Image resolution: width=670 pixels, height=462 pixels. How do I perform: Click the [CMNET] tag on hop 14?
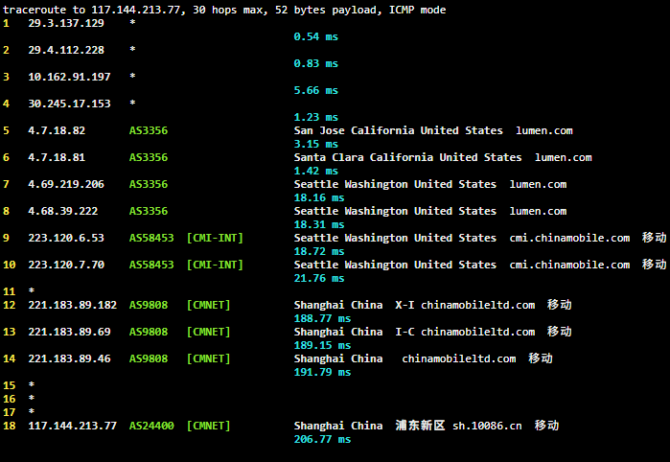click(208, 358)
